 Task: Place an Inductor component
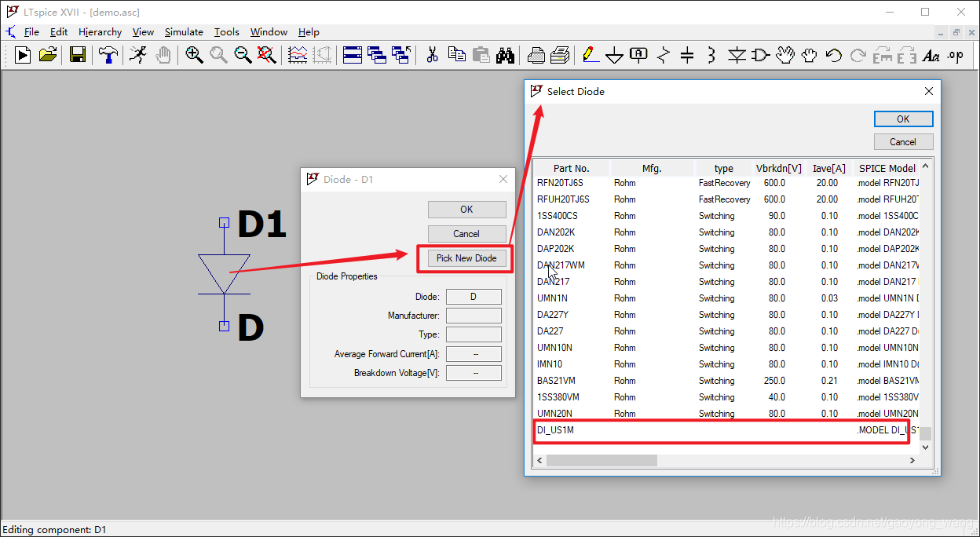pyautogui.click(x=711, y=55)
